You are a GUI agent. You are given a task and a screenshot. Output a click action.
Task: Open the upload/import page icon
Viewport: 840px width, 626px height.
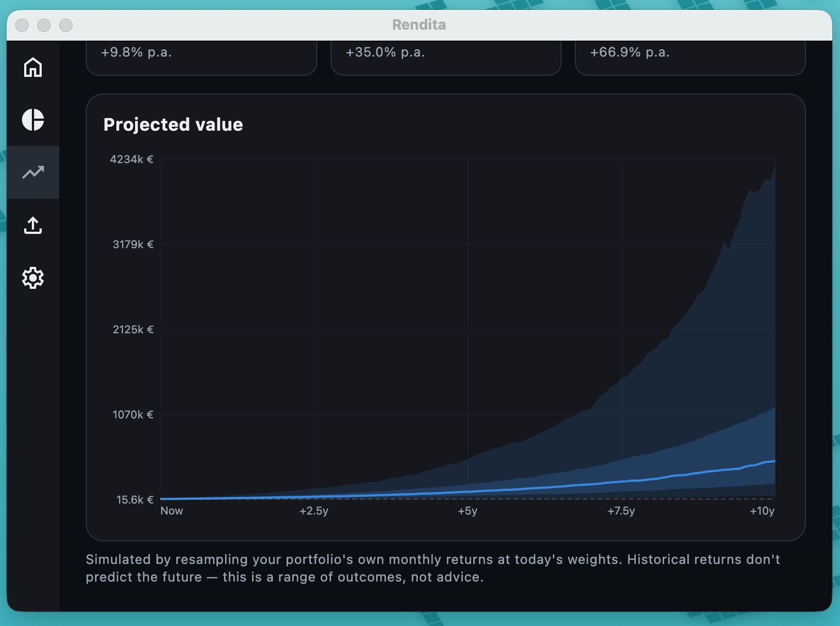click(x=33, y=225)
